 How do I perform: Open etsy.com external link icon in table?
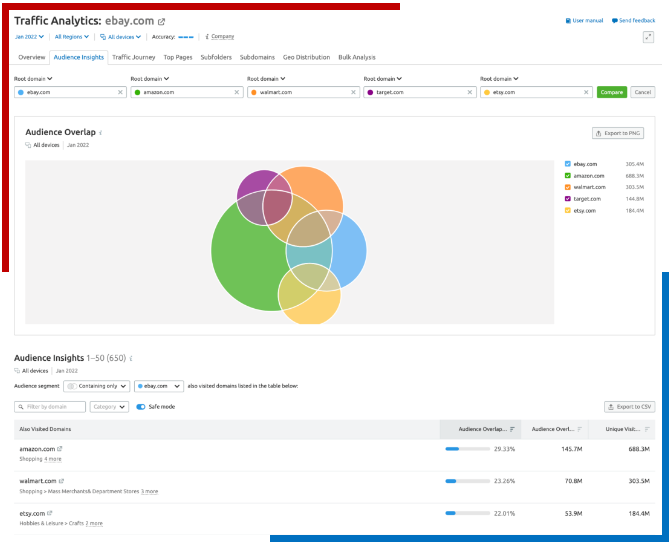pyautogui.click(x=50, y=513)
